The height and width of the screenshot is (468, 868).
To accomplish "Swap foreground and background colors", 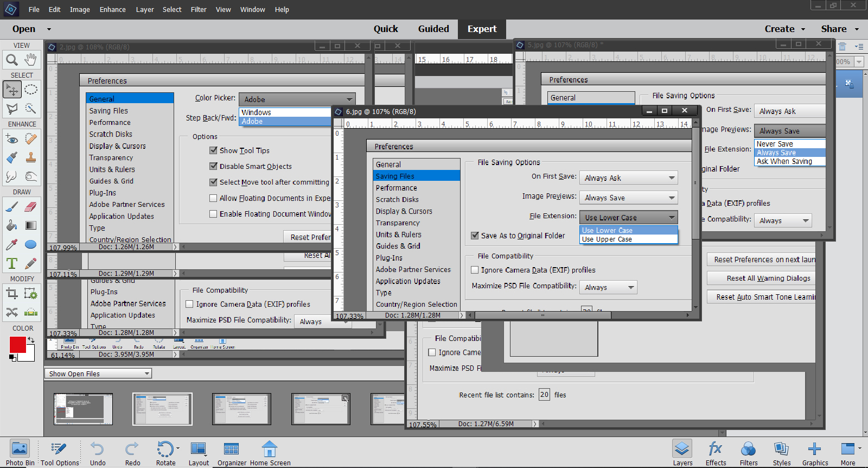I will [31, 340].
